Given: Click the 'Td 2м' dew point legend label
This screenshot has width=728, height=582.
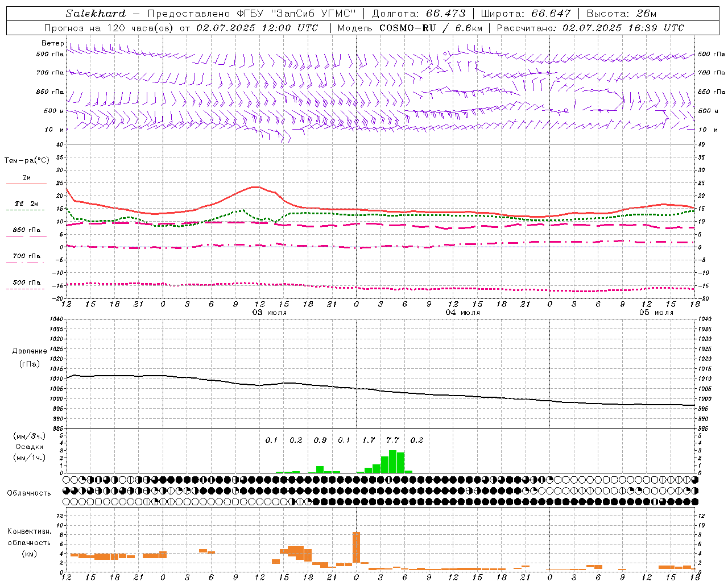Looking at the screenshot, I should (x=27, y=203).
